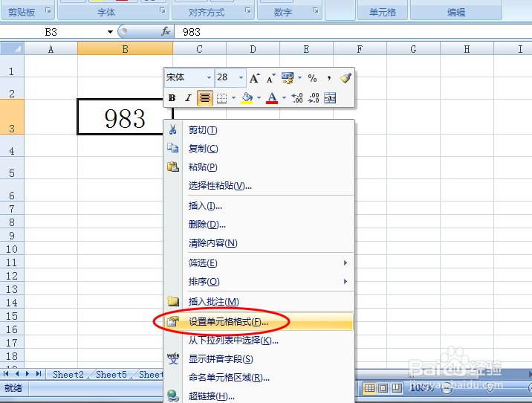
Task: Switch to Sheet5 tab
Action: click(111, 375)
